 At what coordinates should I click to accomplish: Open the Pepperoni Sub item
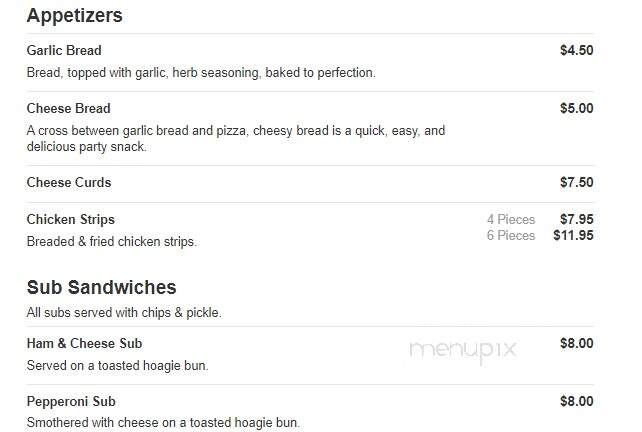[71, 402]
